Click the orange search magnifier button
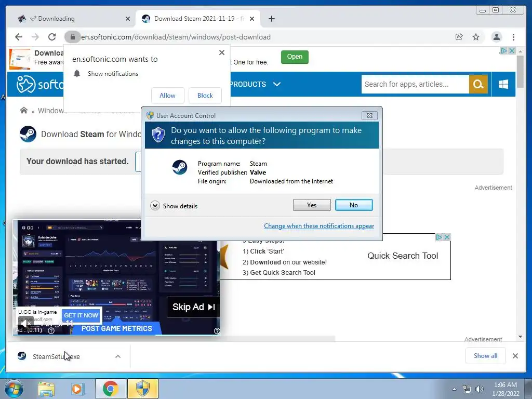Viewport: 532px width, 399px height. tap(478, 84)
